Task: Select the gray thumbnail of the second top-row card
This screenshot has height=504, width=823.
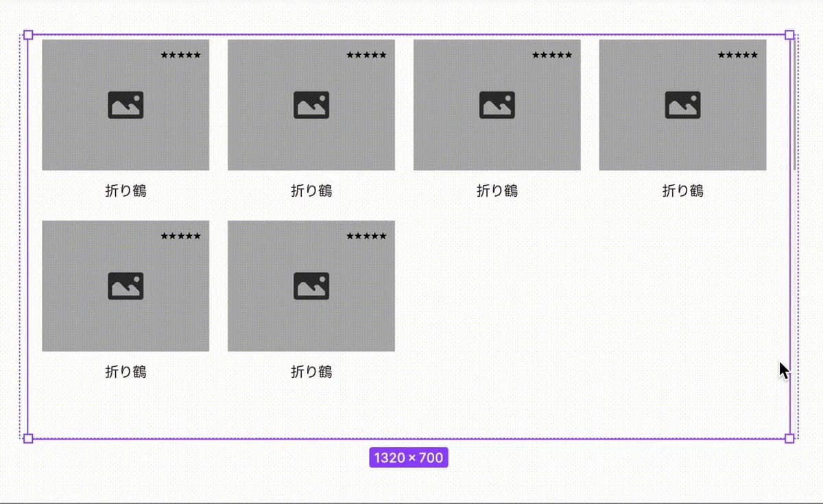Action: [311, 105]
